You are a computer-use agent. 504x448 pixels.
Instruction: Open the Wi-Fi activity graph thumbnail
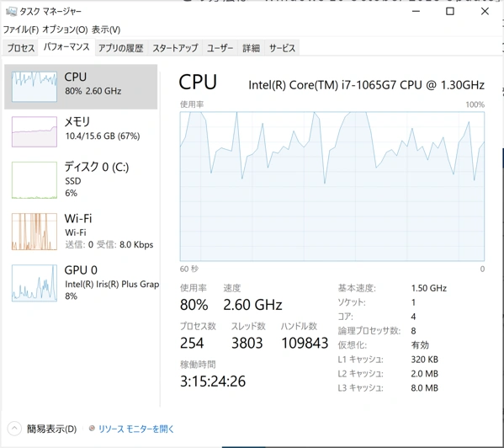pos(34,232)
